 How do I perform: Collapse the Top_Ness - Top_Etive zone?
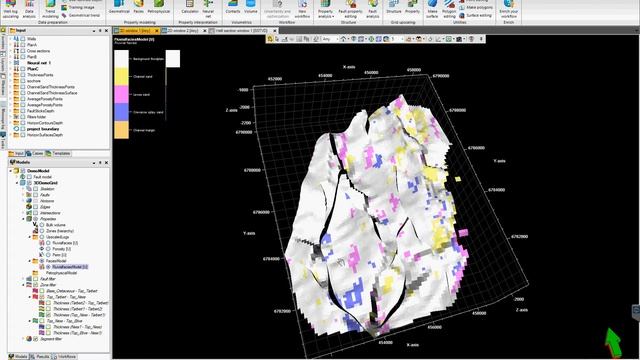pyautogui.click(x=29, y=321)
